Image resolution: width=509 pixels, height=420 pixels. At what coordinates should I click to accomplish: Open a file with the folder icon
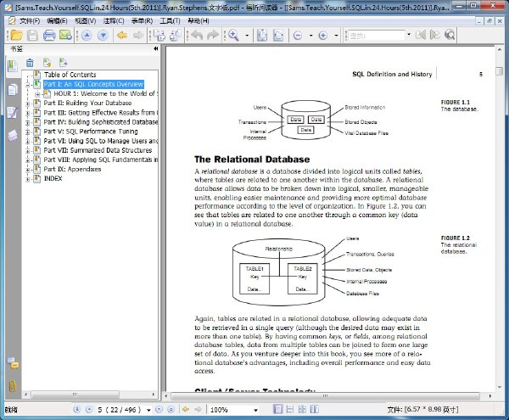tap(16, 35)
